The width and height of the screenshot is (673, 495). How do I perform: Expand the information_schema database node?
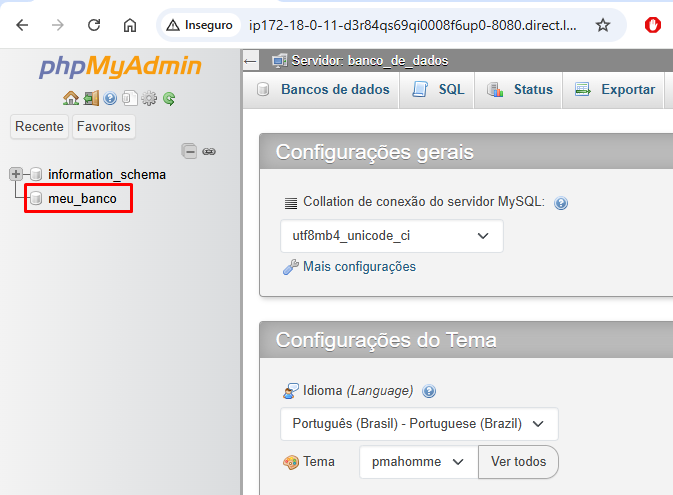pyautogui.click(x=16, y=174)
